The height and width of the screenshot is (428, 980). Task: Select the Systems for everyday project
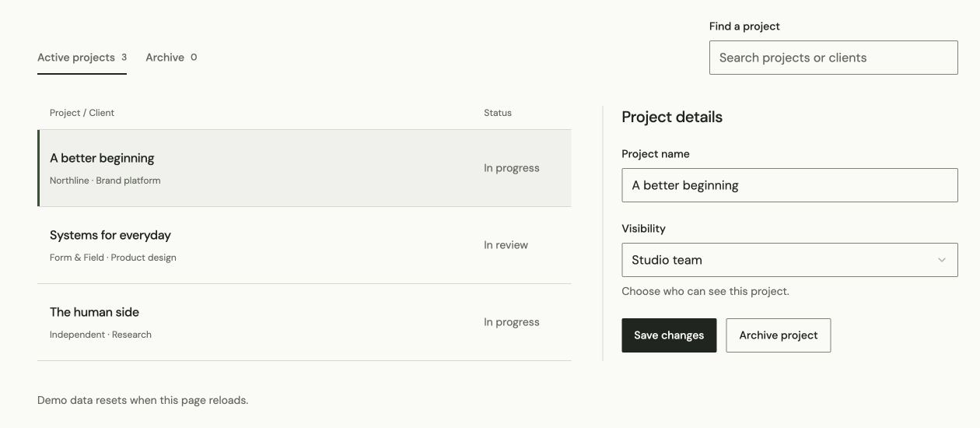tap(304, 245)
